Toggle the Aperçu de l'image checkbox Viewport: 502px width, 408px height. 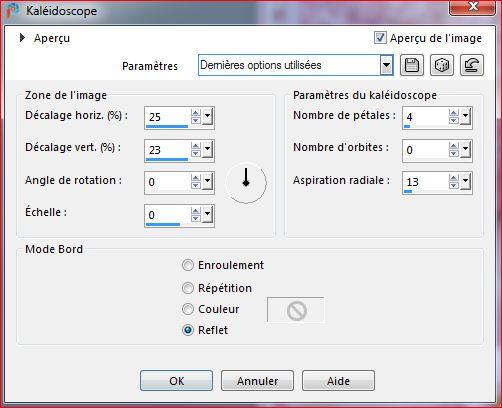click(x=380, y=38)
